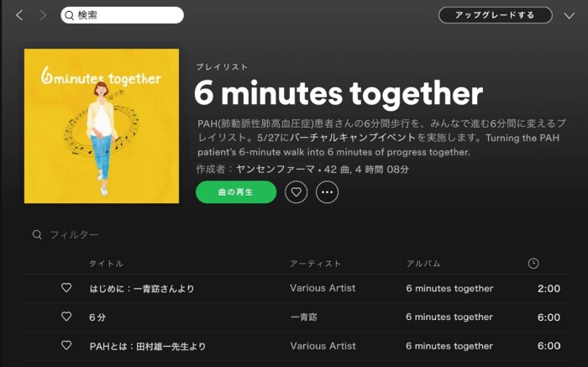Sort by the アーティスト column header
588x367 pixels.
point(315,264)
